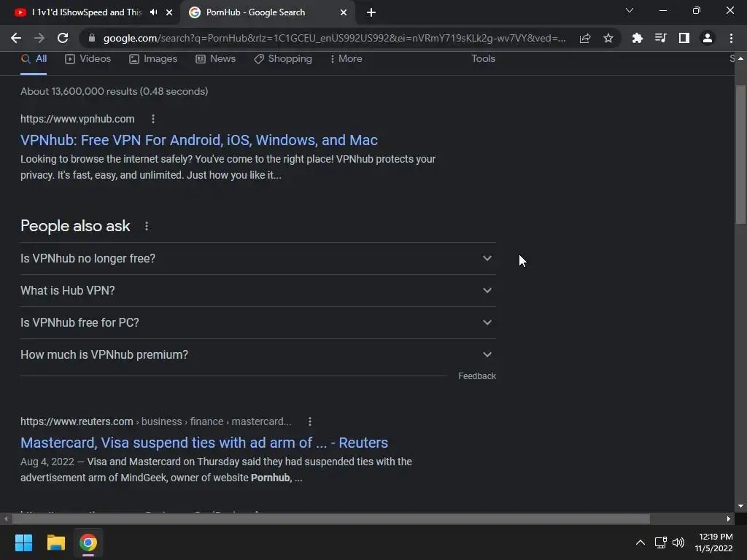Click the Feedback link
The width and height of the screenshot is (747, 560).
[x=477, y=376]
